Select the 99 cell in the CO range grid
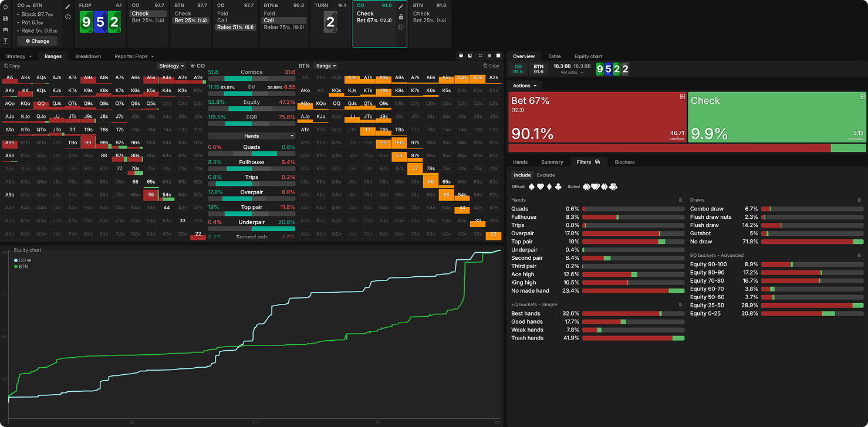 pyautogui.click(x=88, y=143)
